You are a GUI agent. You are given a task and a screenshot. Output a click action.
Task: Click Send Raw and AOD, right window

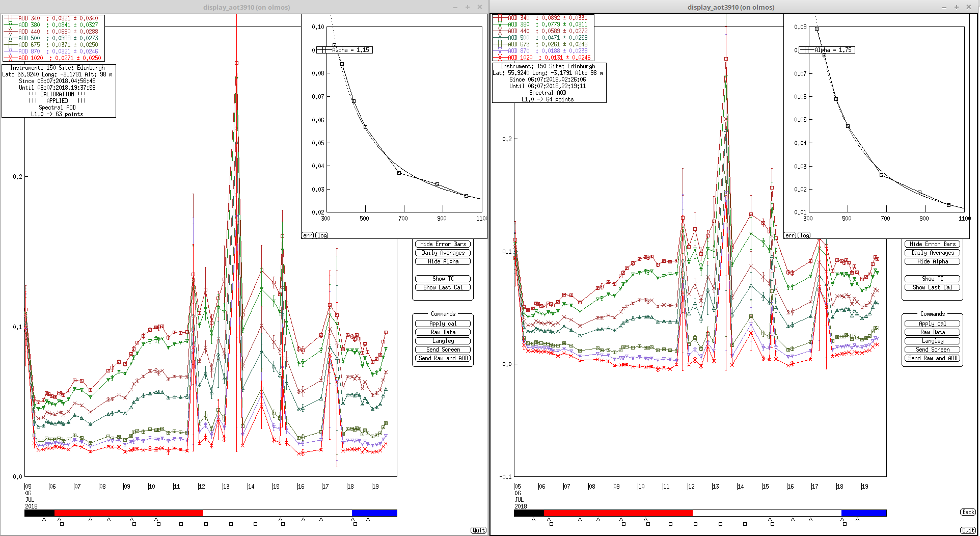tap(933, 358)
